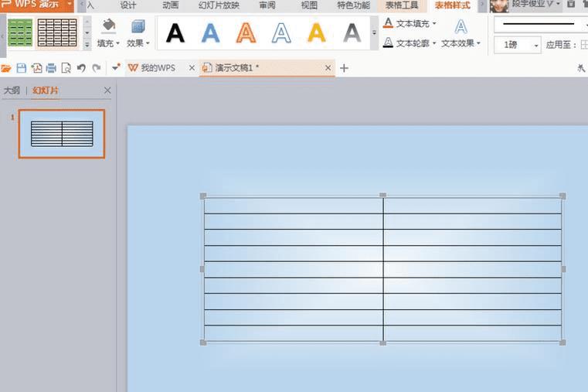The width and height of the screenshot is (588, 392).
Task: Click the first left-column table cell
Action: pos(294,206)
